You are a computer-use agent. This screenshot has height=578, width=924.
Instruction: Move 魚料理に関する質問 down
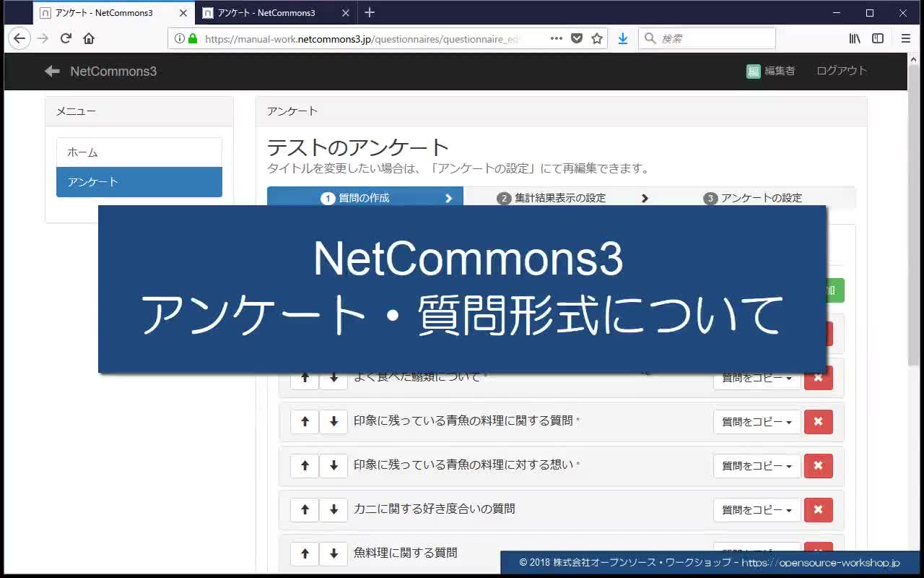[x=334, y=554]
